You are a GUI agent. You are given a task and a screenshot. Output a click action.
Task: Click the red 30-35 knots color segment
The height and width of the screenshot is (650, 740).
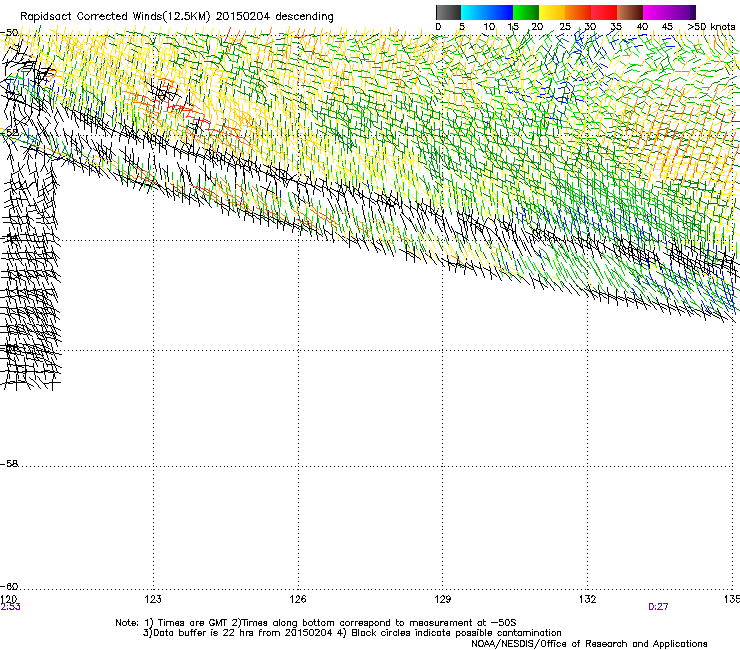point(604,12)
